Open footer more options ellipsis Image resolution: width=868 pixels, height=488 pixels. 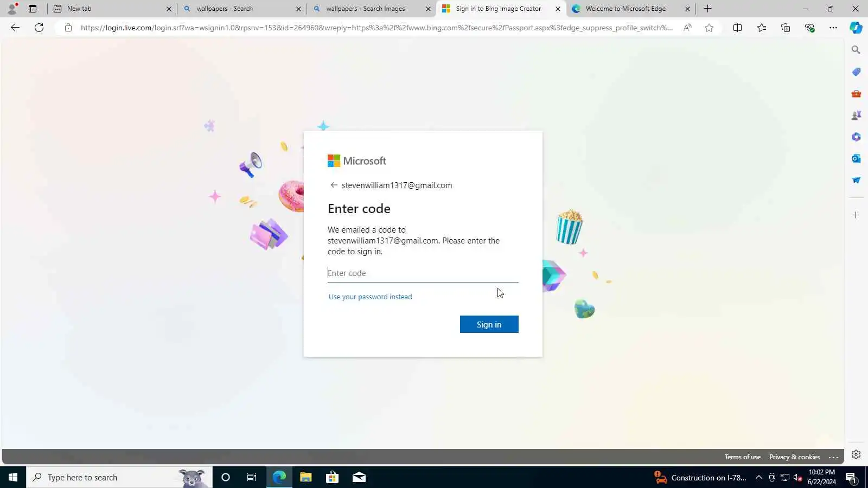click(x=833, y=457)
